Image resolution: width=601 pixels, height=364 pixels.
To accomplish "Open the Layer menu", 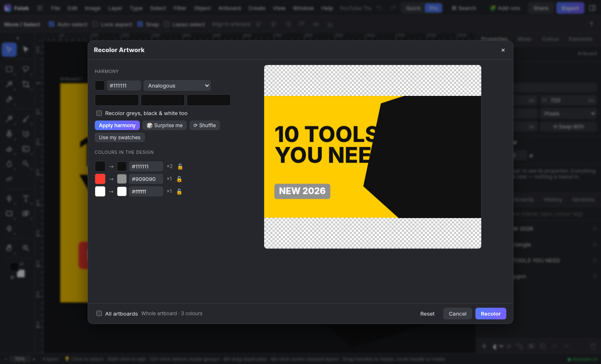I will pyautogui.click(x=115, y=8).
